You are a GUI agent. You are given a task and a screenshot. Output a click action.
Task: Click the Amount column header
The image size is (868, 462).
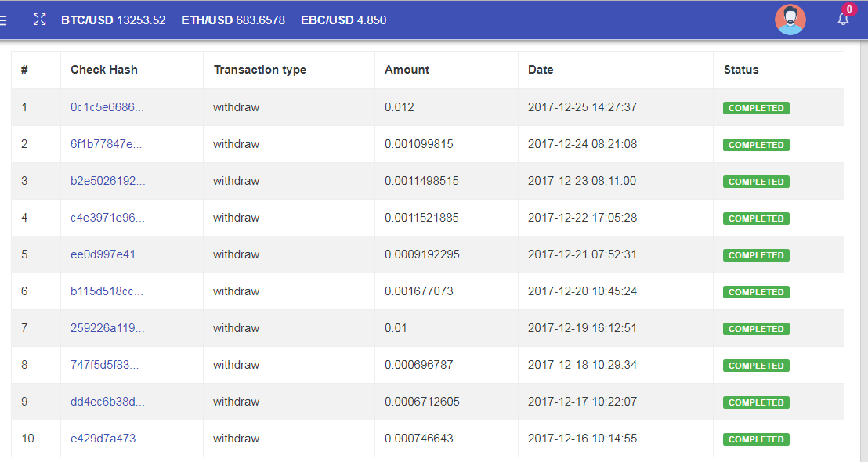407,70
